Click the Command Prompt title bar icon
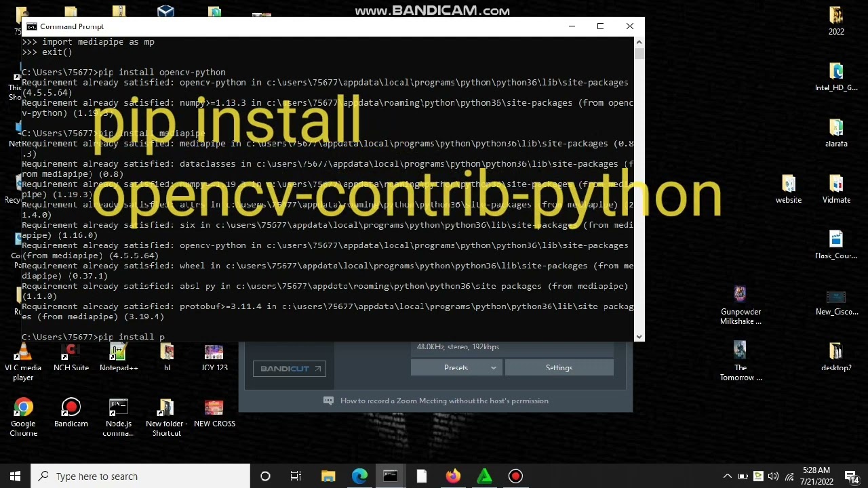 click(x=31, y=26)
